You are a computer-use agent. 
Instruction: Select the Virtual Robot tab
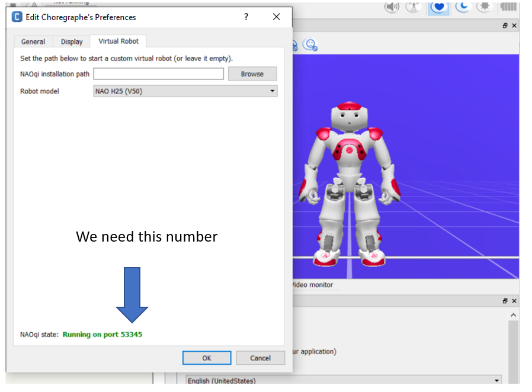click(x=118, y=41)
